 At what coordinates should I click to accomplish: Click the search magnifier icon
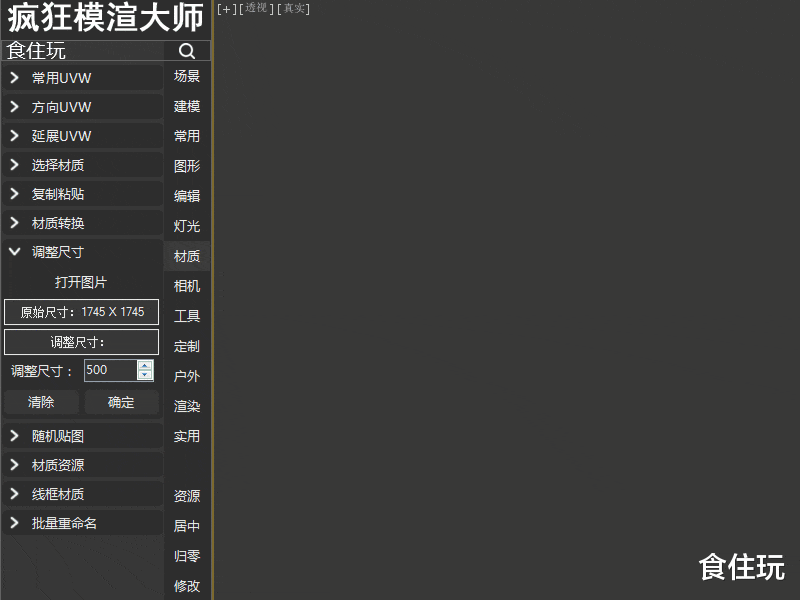[x=186, y=50]
